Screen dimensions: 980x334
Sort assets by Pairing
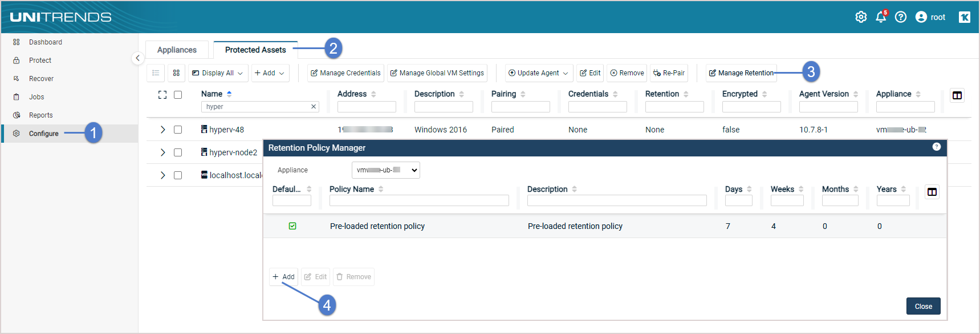523,94
